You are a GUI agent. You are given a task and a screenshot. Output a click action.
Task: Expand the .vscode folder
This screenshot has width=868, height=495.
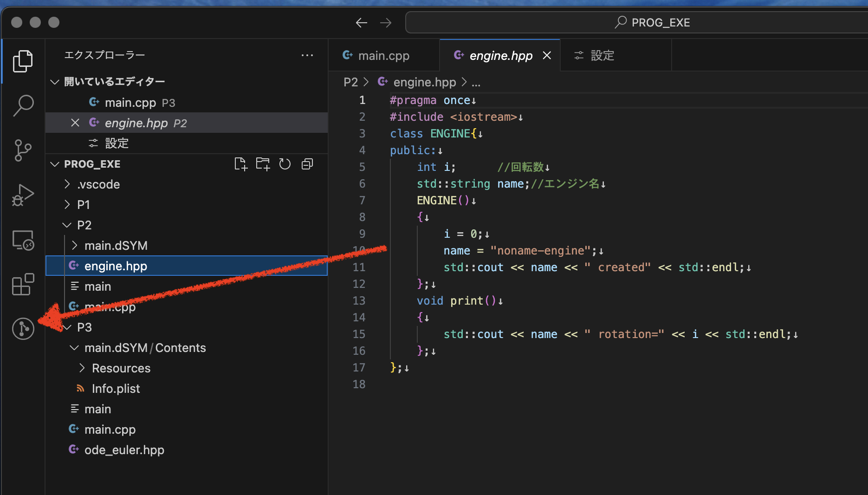click(x=67, y=184)
